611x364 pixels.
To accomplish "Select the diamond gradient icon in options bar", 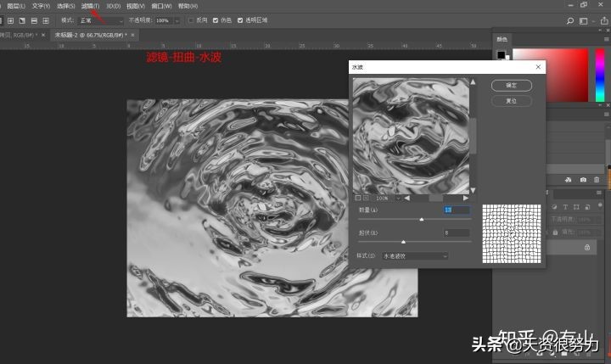I will tap(46, 20).
